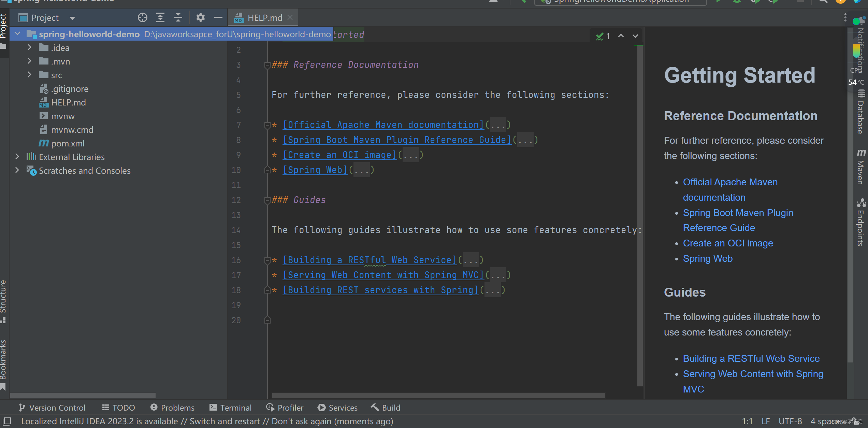Toggle the Structure tool window on the left
Image resolution: width=868 pixels, height=428 pixels.
(x=3, y=300)
